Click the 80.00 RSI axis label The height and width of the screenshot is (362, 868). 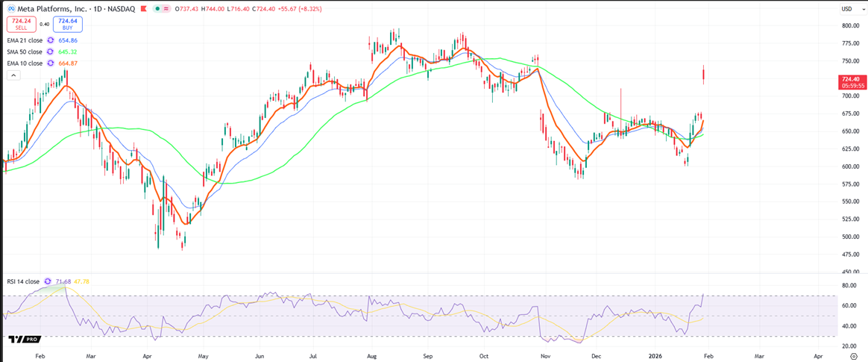849,286
